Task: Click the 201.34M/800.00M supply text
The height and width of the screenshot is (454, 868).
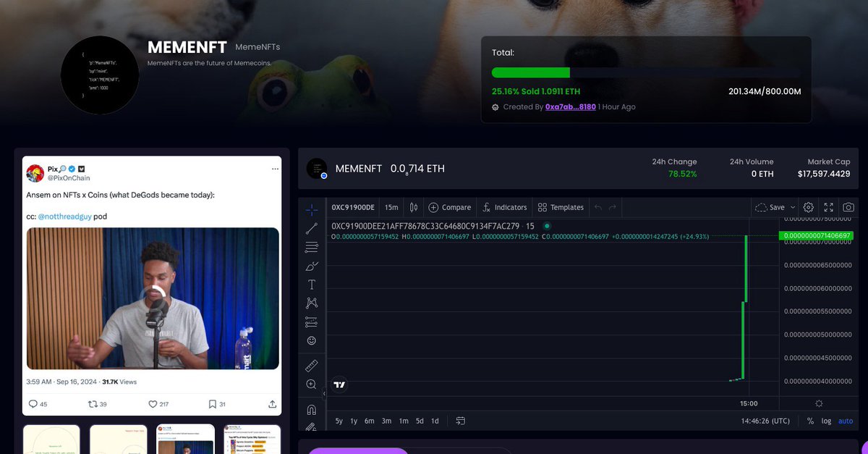Action: [x=765, y=91]
